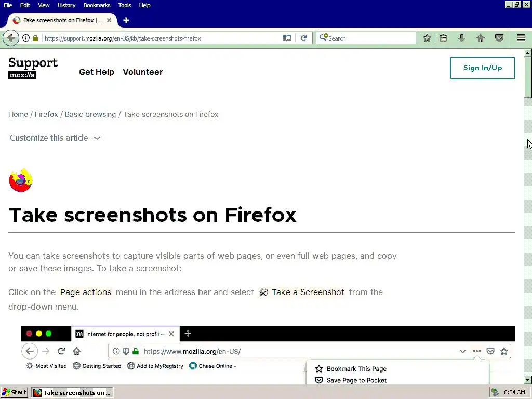Click the green padlock security icon

pyautogui.click(x=35, y=38)
